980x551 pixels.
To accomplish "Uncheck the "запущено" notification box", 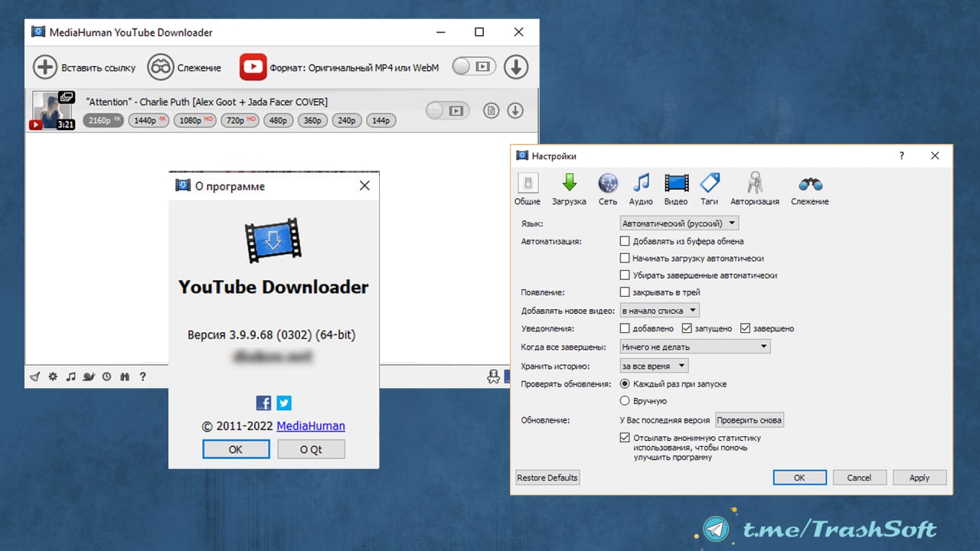I will [x=687, y=328].
